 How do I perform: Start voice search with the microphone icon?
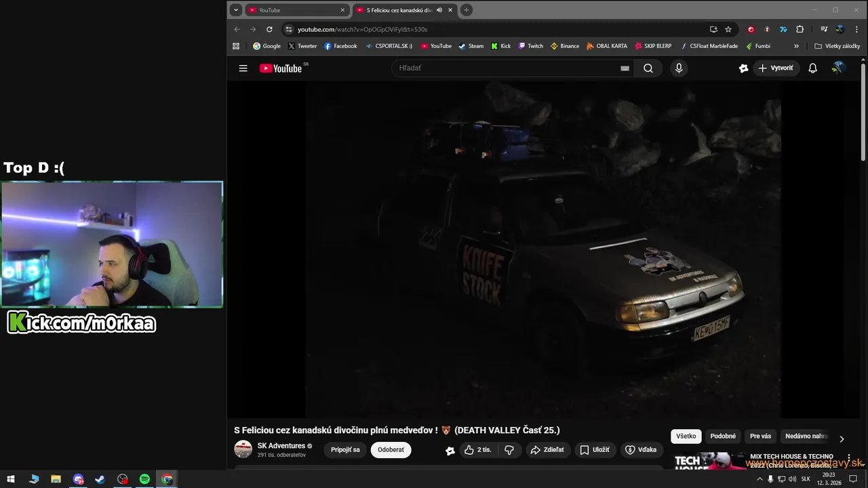[679, 68]
